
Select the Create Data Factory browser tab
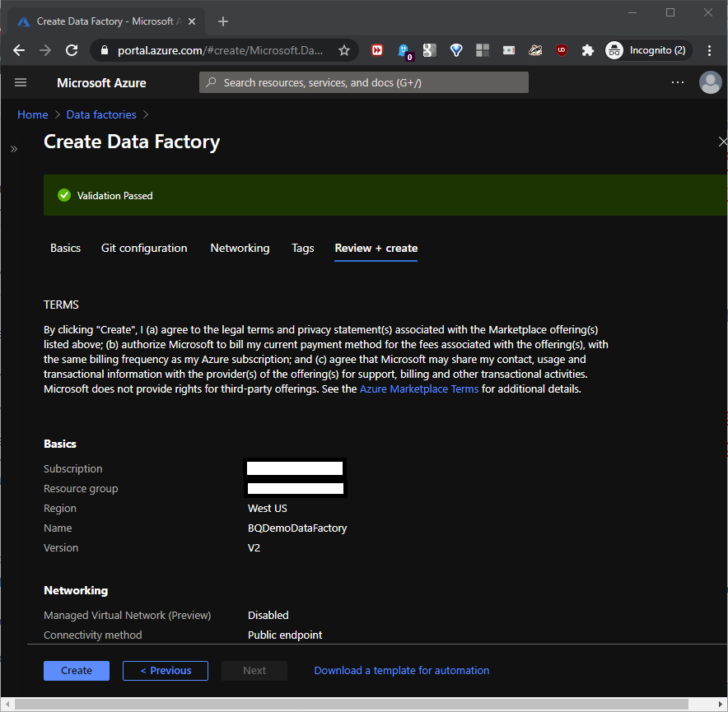107,21
